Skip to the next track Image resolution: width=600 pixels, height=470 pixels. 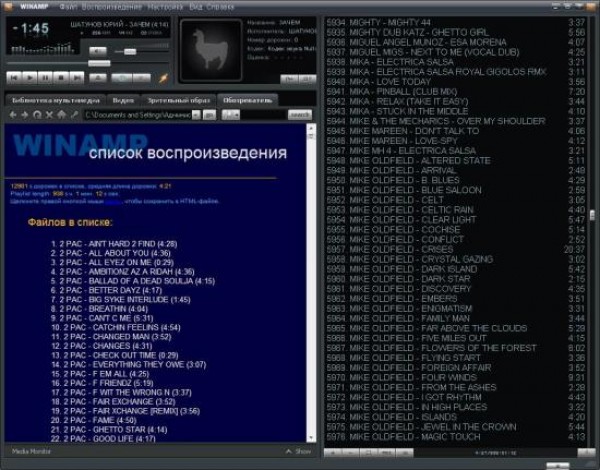[x=77, y=78]
